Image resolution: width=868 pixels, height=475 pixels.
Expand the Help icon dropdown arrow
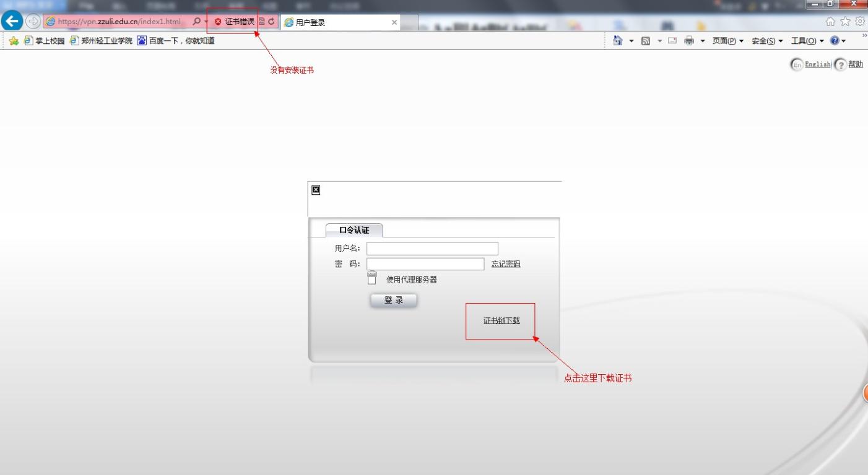[843, 41]
